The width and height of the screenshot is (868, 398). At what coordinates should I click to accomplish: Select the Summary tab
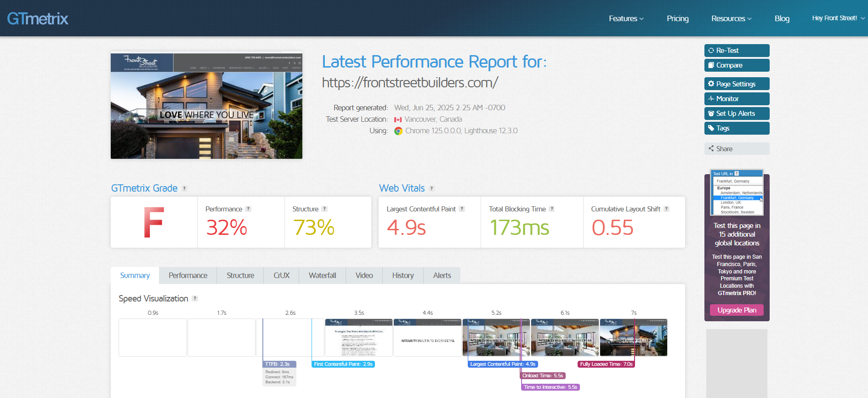tap(135, 275)
